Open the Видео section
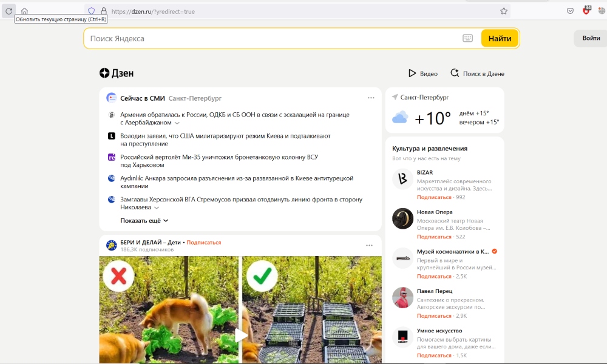This screenshot has width=607, height=364. click(x=423, y=73)
